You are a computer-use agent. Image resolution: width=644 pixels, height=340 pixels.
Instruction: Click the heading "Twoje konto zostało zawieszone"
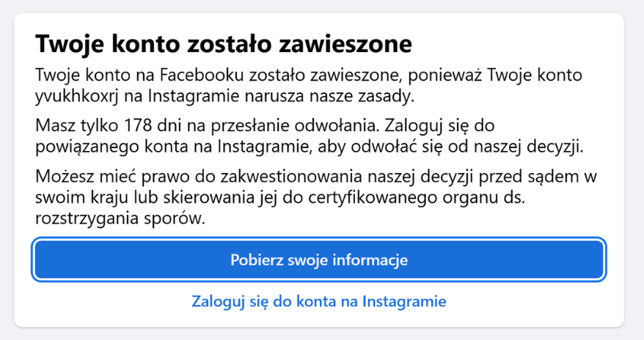pyautogui.click(x=224, y=44)
